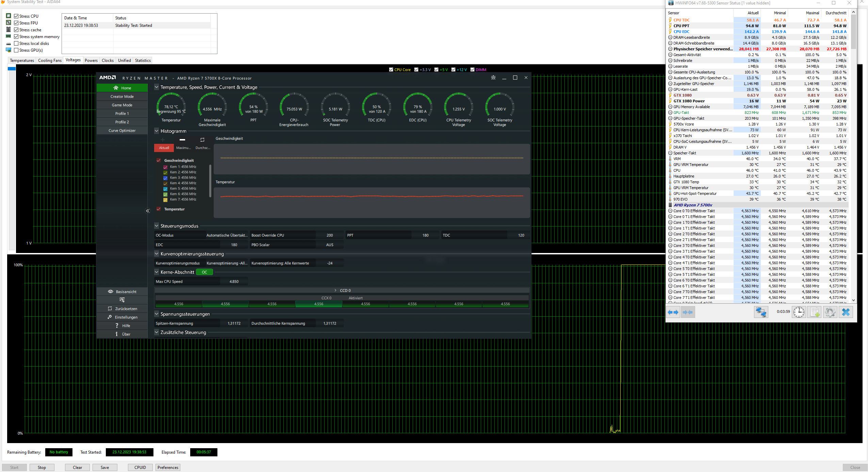The image size is (868, 472).
Task: Click the HWiNFO sensor list vertical scrollbar
Action: click(853, 156)
